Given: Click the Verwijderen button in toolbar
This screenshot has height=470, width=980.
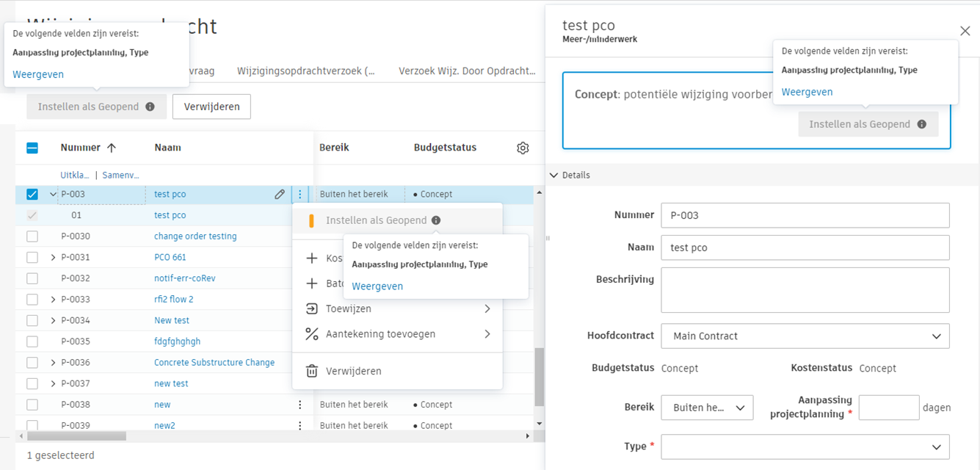Looking at the screenshot, I should click(x=211, y=106).
